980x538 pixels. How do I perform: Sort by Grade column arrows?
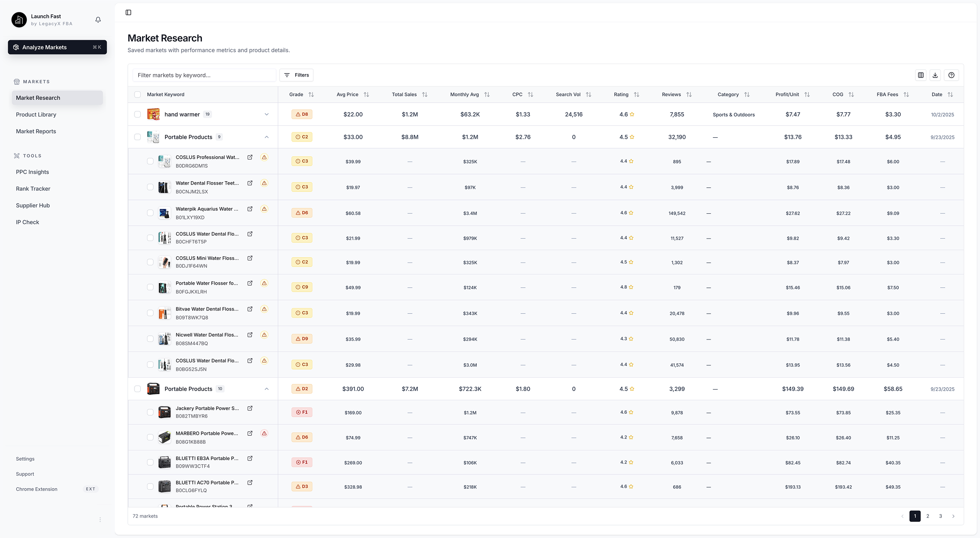pos(311,95)
